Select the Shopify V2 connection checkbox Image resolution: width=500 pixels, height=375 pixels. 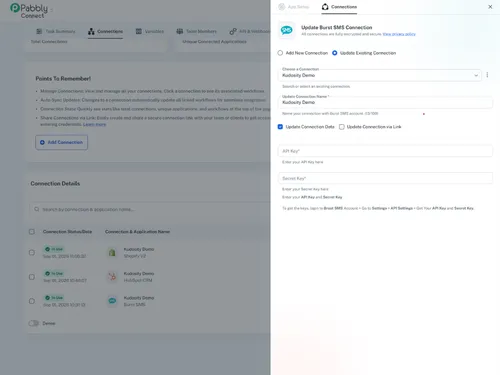pyautogui.click(x=32, y=253)
